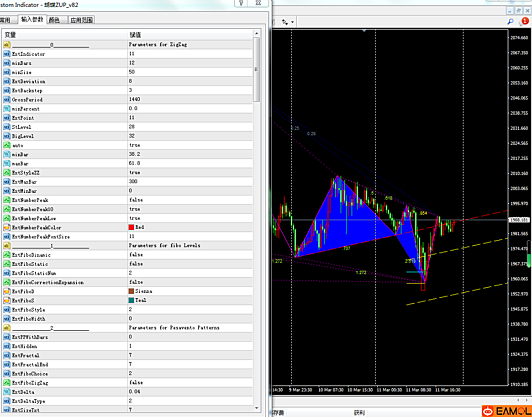The width and height of the screenshot is (532, 417).
Task: Toggle ExtFiboDinamic value set to false
Action: (x=136, y=255)
